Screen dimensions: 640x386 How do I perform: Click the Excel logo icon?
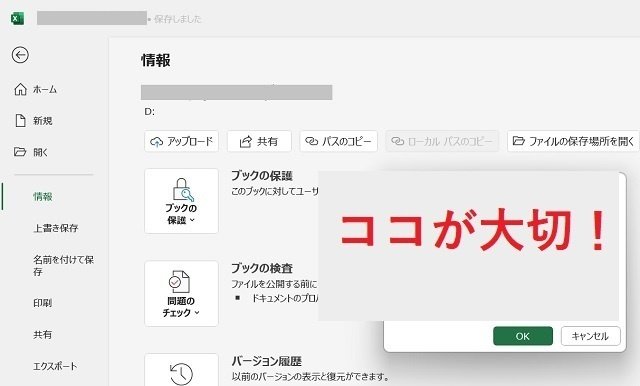click(17, 18)
